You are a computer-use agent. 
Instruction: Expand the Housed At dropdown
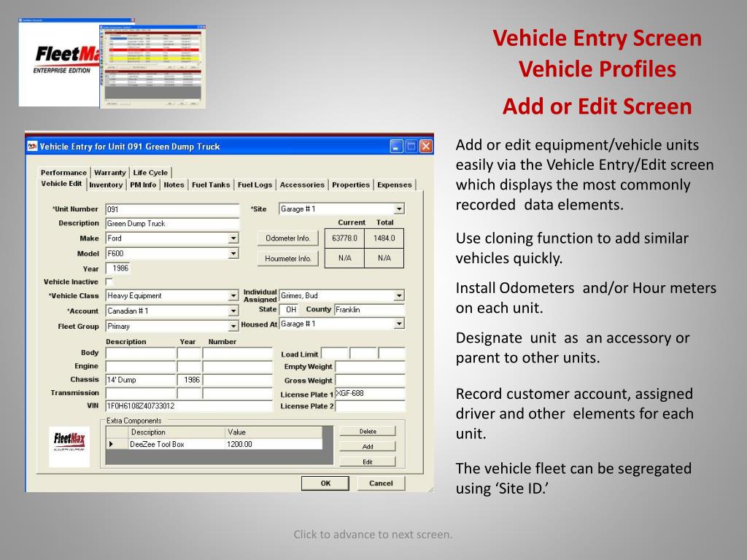[399, 324]
